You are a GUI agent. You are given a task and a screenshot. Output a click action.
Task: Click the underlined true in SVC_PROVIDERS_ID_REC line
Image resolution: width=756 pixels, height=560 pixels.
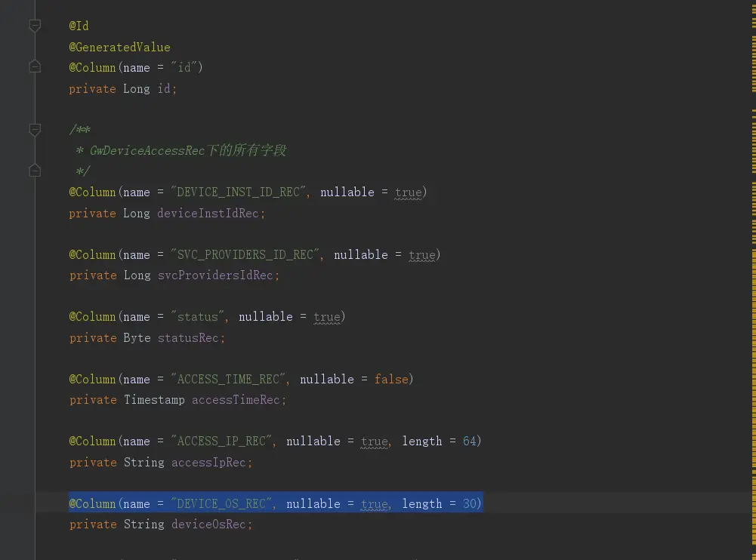(x=422, y=255)
